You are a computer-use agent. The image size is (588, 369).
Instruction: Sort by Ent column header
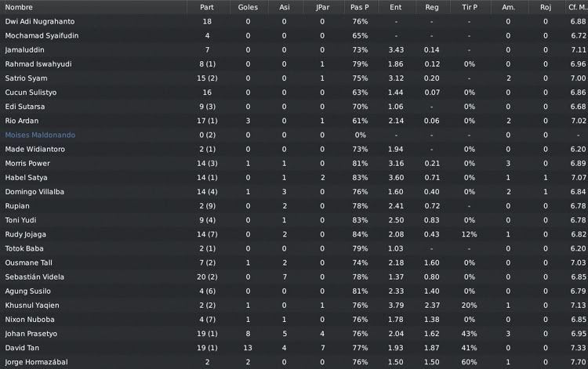click(396, 7)
